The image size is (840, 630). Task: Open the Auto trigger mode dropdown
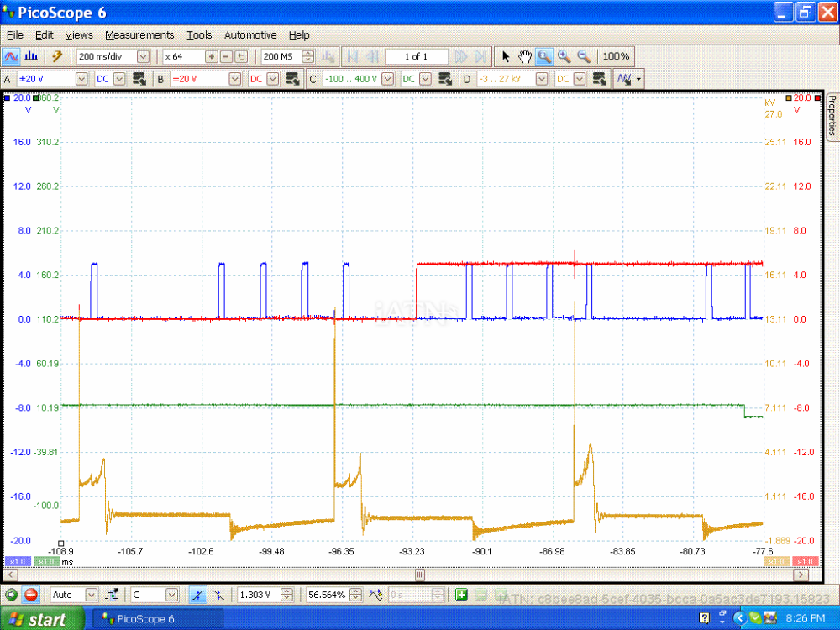[92, 595]
